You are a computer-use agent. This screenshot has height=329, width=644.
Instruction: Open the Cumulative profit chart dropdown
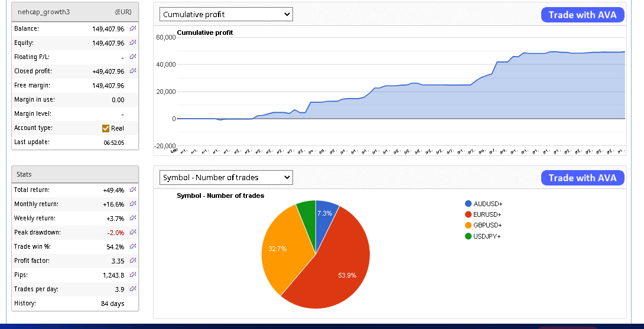(x=226, y=14)
